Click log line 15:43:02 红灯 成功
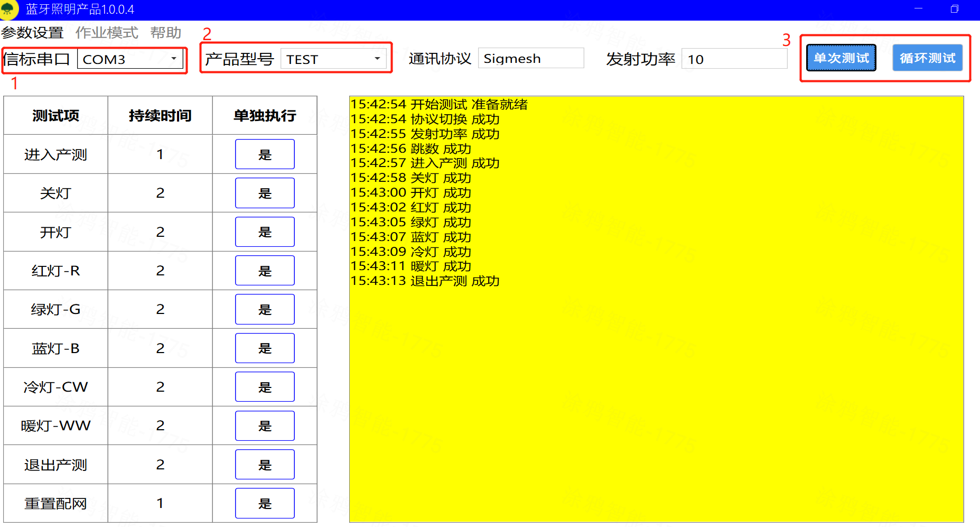 coord(410,208)
